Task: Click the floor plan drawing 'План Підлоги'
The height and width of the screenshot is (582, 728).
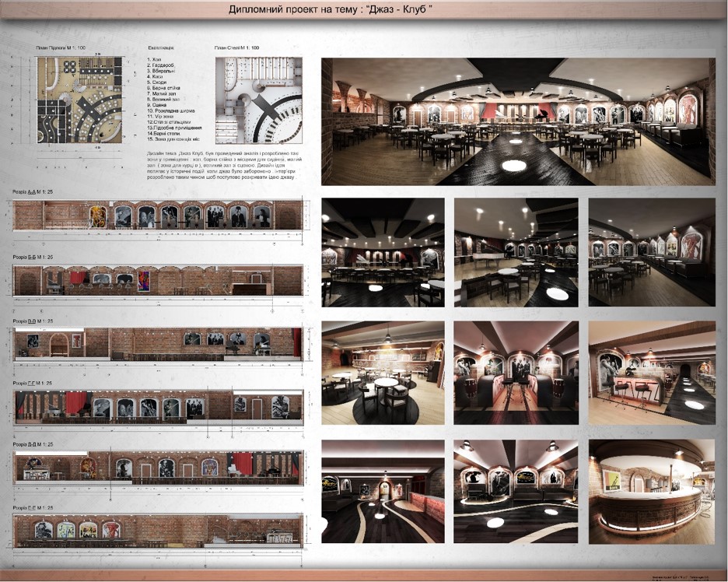Action: [x=79, y=100]
